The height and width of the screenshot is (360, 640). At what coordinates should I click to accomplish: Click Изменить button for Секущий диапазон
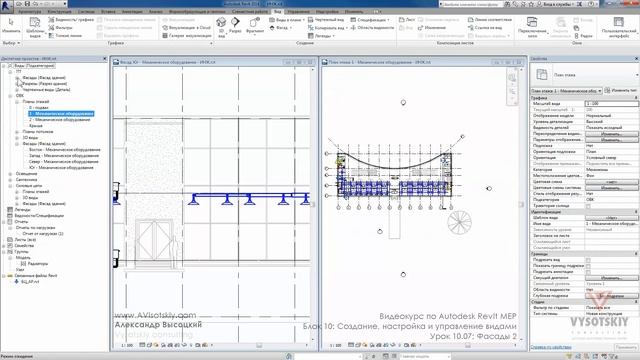pos(611,278)
